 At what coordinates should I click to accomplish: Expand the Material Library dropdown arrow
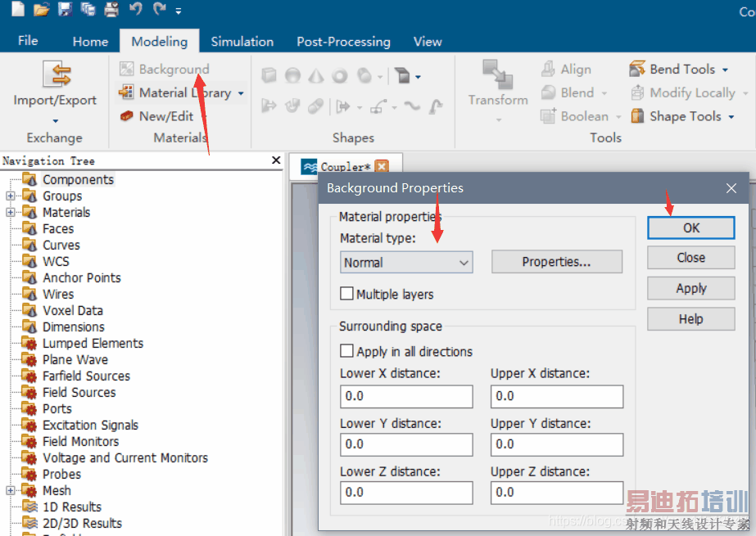(241, 93)
